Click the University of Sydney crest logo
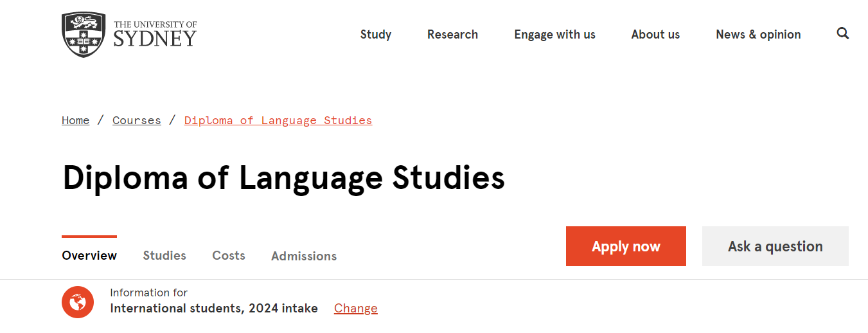Screen dimensions: 868x333 84,35
